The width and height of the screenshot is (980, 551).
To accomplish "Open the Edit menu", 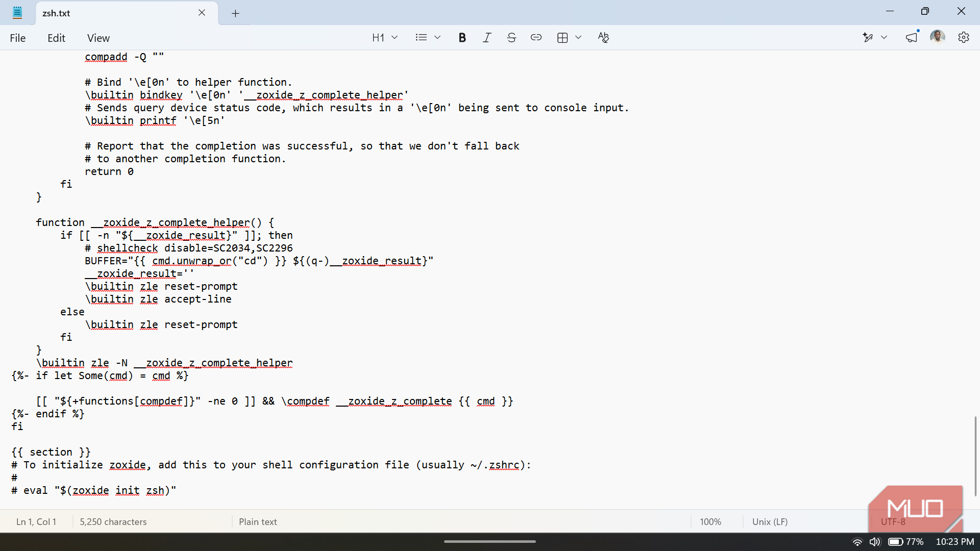I will [56, 38].
